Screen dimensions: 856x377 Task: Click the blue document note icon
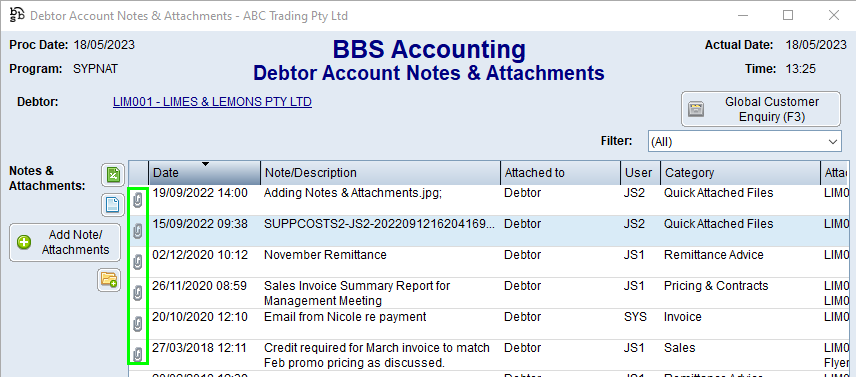(x=112, y=205)
